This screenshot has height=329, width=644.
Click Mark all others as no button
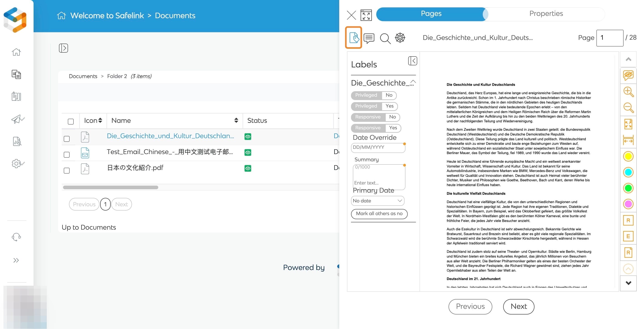[x=379, y=214]
